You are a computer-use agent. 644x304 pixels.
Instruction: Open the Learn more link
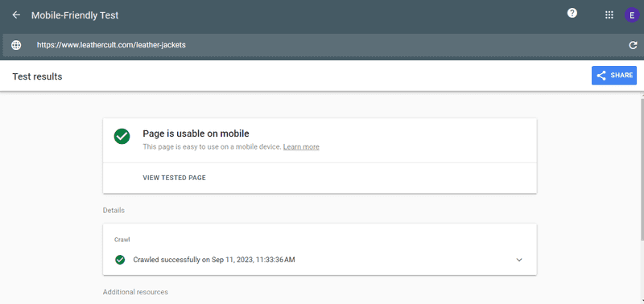pyautogui.click(x=301, y=147)
